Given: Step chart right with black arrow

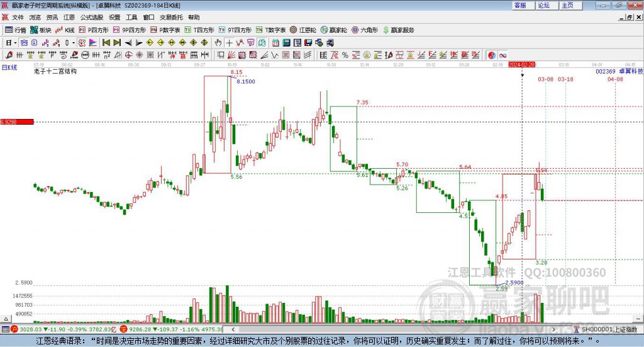Looking at the screenshot, I should 139,43.
